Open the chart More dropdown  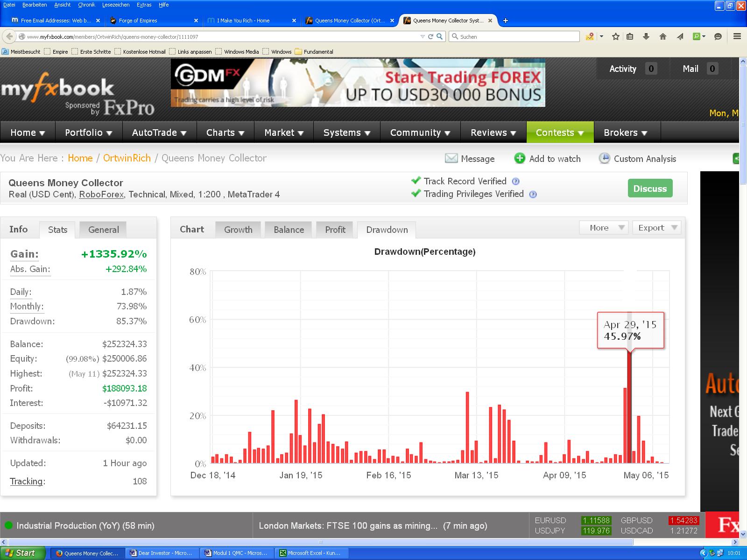604,228
